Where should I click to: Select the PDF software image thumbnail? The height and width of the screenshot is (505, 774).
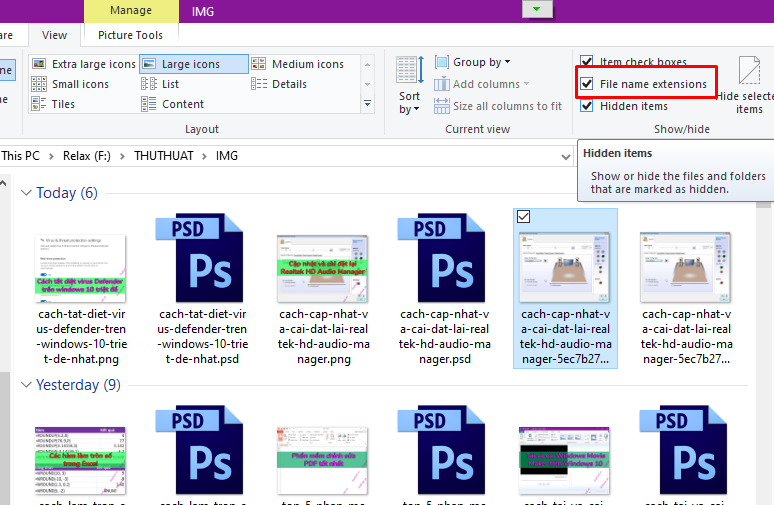coord(323,461)
